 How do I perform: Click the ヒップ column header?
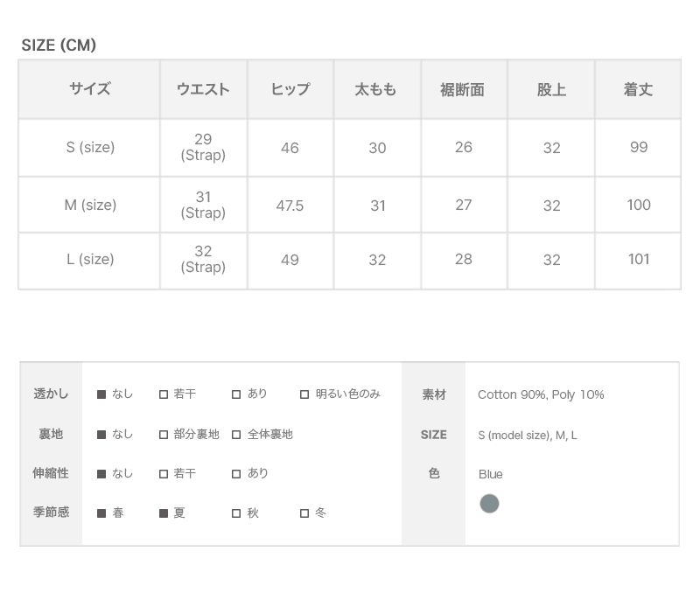(290, 89)
